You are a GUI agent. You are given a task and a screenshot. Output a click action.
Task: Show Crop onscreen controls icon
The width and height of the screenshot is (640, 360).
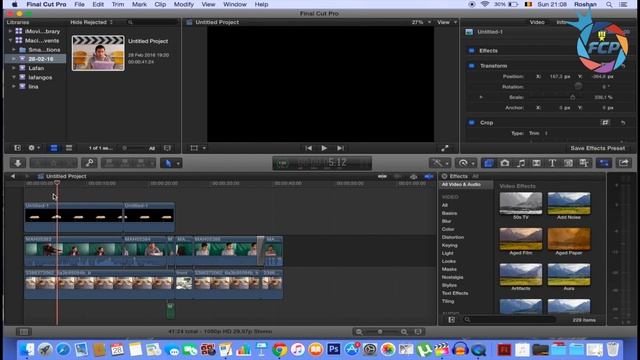coord(605,122)
